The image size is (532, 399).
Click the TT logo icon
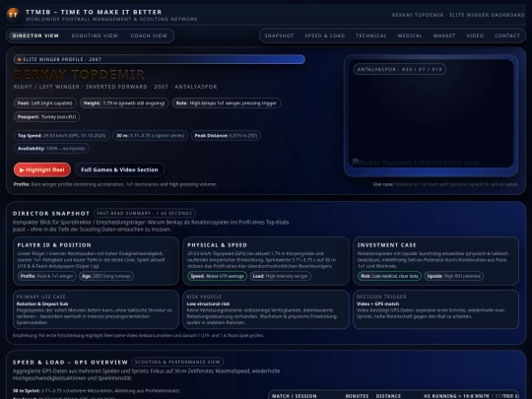point(13,14)
